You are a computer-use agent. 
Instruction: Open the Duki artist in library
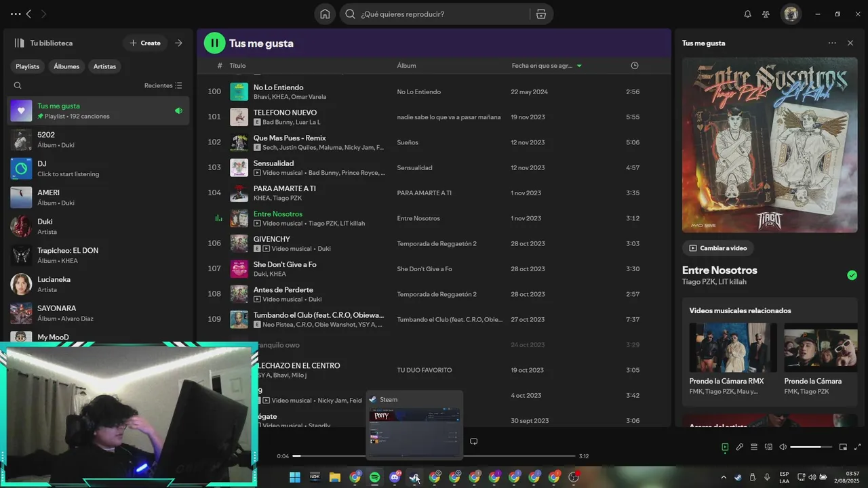[x=98, y=226]
